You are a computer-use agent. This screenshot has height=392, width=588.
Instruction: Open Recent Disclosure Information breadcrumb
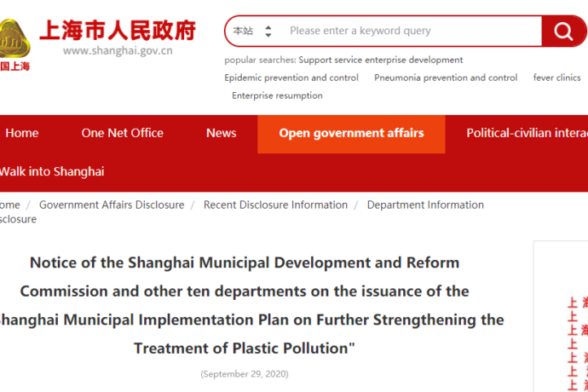click(x=275, y=205)
